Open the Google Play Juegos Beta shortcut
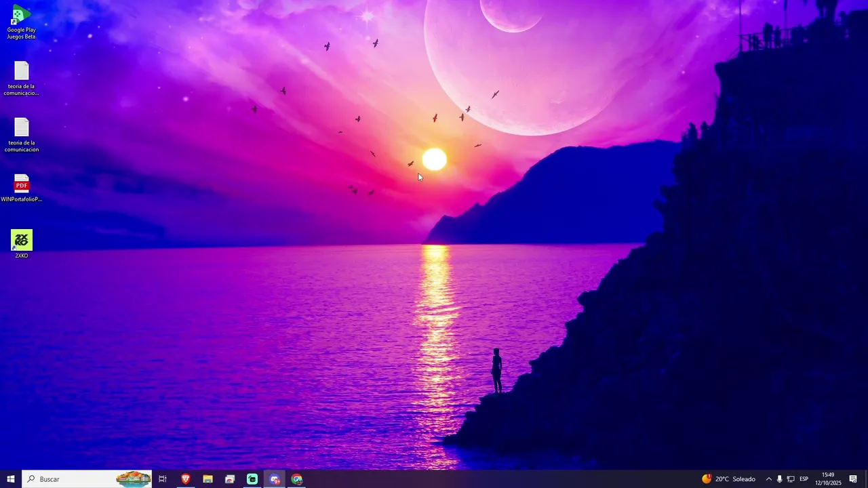The width and height of the screenshot is (868, 488). pos(21,22)
